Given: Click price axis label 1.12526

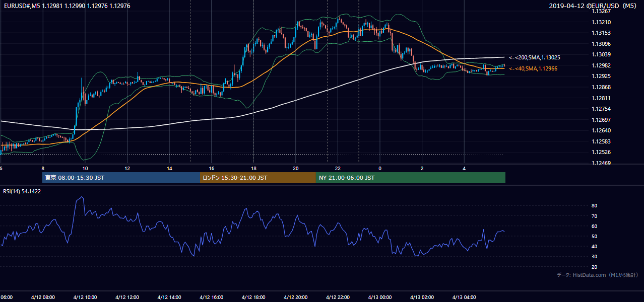Looking at the screenshot, I should point(602,152).
